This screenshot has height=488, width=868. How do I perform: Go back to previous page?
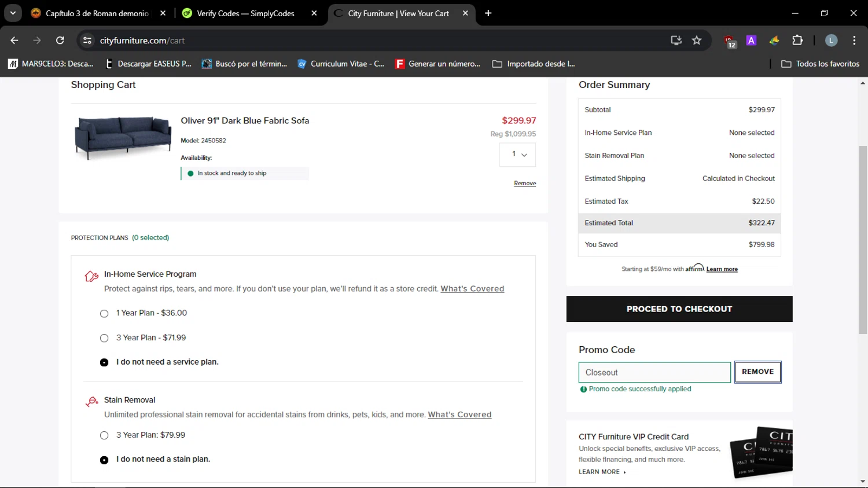tap(14, 41)
